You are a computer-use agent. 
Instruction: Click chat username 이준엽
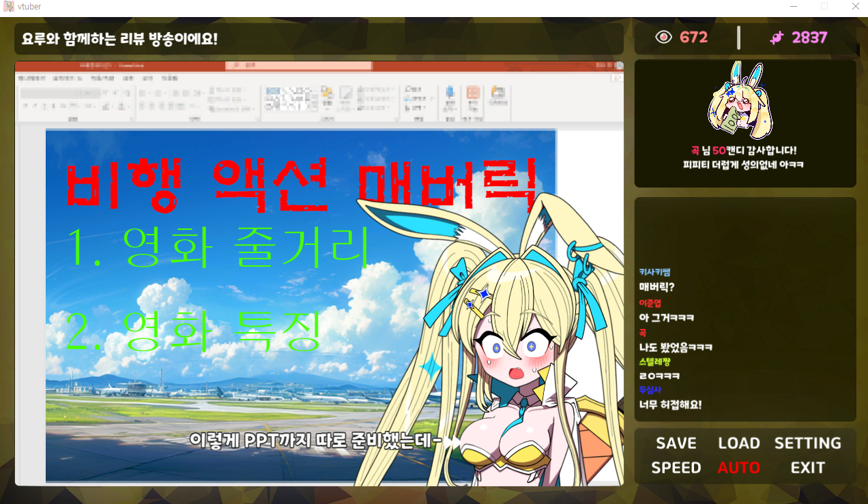650,303
